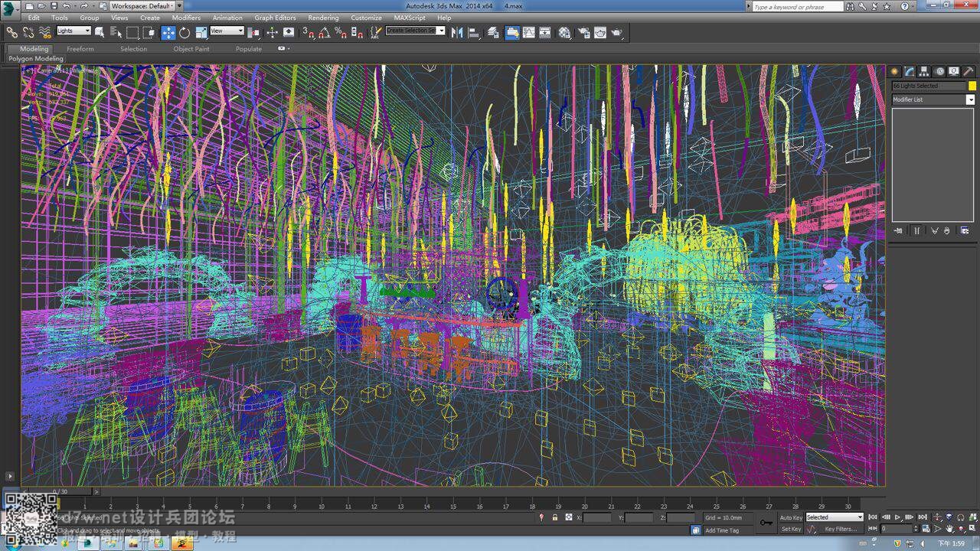Open the Material Editor
Viewport: 980px width, 551px height.
(x=564, y=32)
